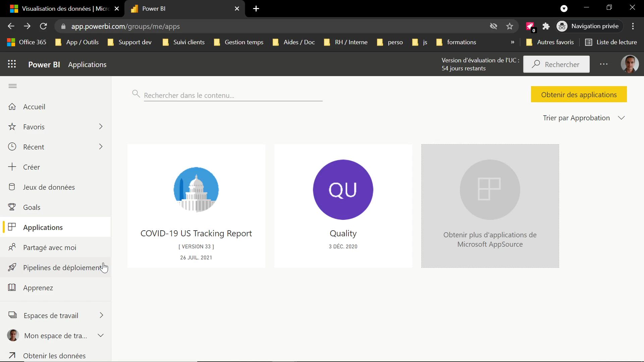Click the red rocket extension icon

pos(530,26)
